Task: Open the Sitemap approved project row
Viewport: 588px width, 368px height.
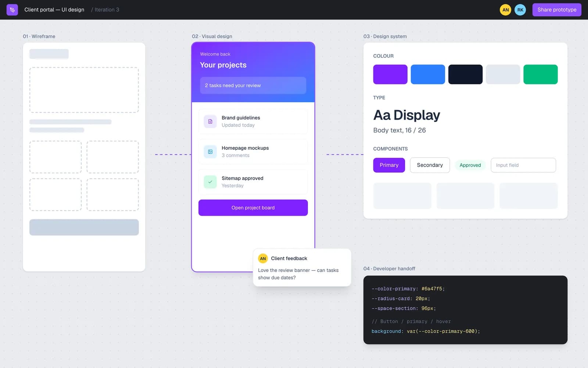Action: coord(253,182)
